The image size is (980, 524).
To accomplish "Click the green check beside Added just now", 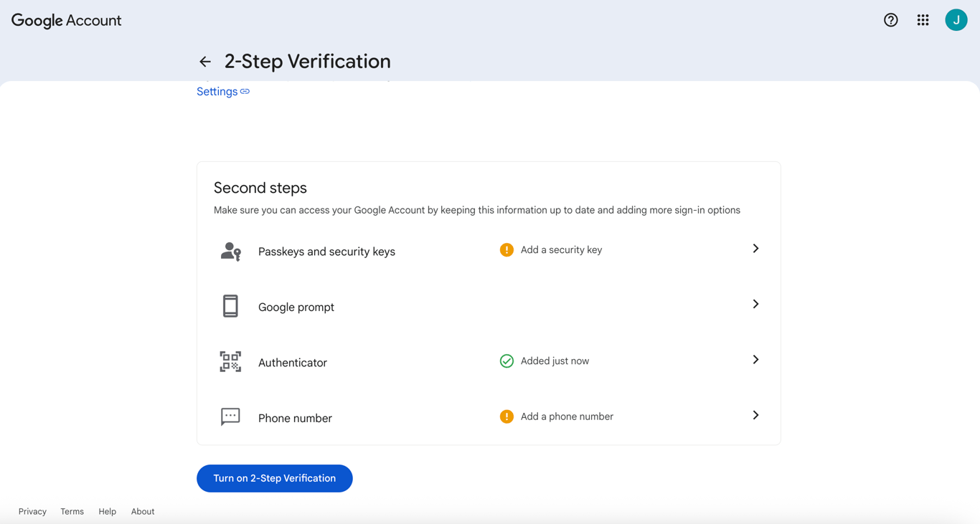I will pyautogui.click(x=507, y=361).
